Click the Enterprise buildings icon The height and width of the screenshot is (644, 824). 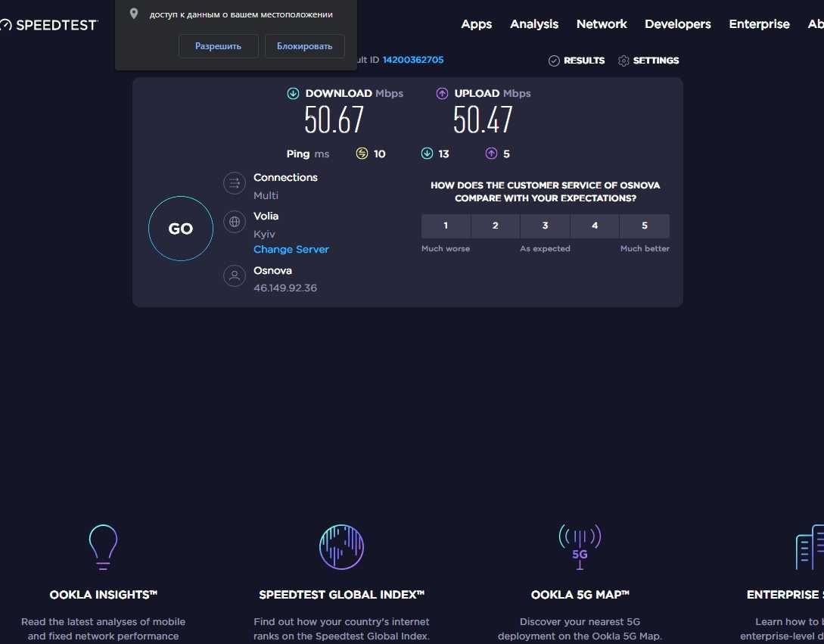[810, 547]
